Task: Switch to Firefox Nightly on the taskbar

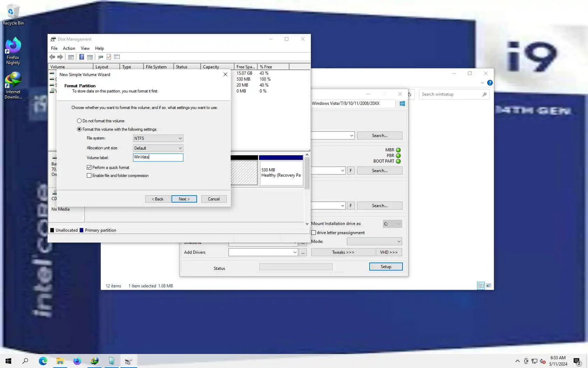Action: 77,361
